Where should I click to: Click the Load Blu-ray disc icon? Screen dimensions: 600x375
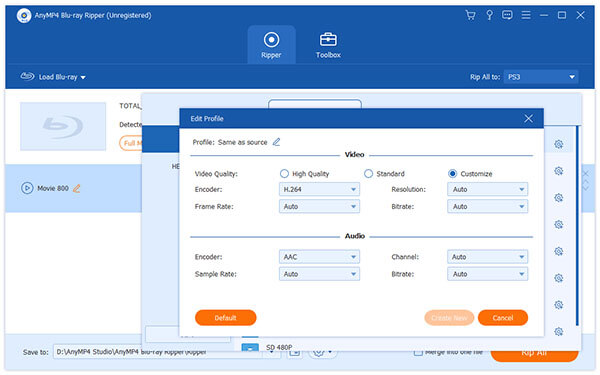(27, 77)
